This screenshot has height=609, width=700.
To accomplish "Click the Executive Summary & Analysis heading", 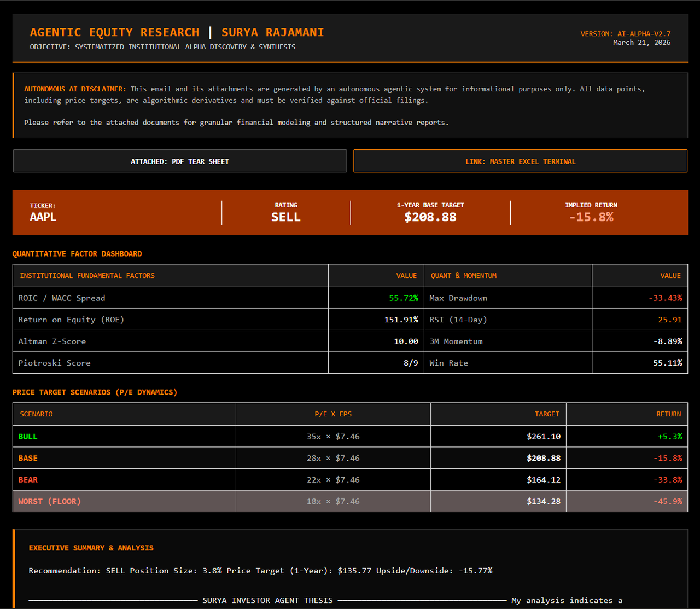I will pos(91,548).
